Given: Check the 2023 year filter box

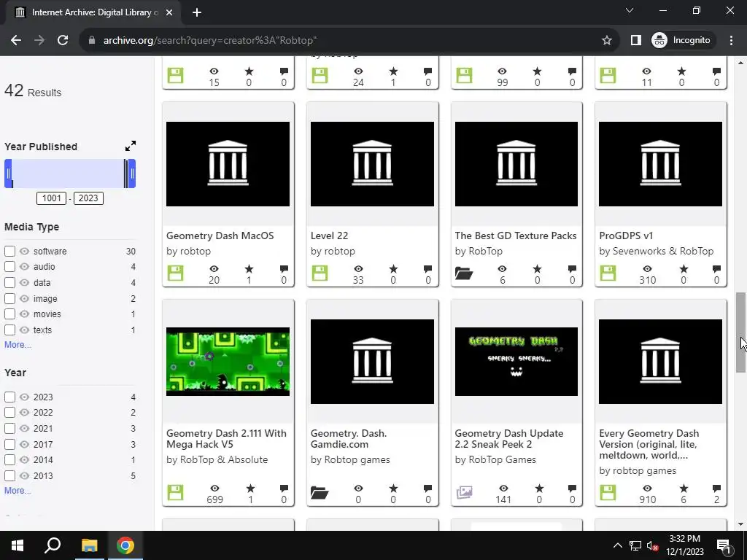Looking at the screenshot, I should click(x=9, y=397).
